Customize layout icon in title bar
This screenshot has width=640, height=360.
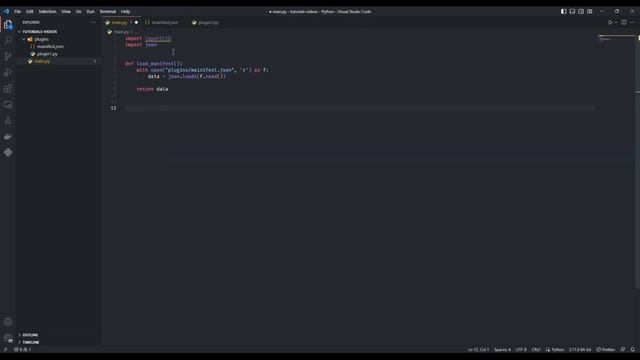click(x=589, y=11)
